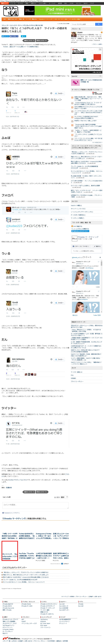Click the blue Google custom search magnifier button
Screen dimensions: 104x644
pos(99,24)
